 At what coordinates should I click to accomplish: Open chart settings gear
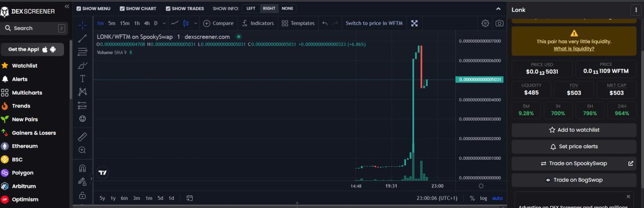click(485, 24)
